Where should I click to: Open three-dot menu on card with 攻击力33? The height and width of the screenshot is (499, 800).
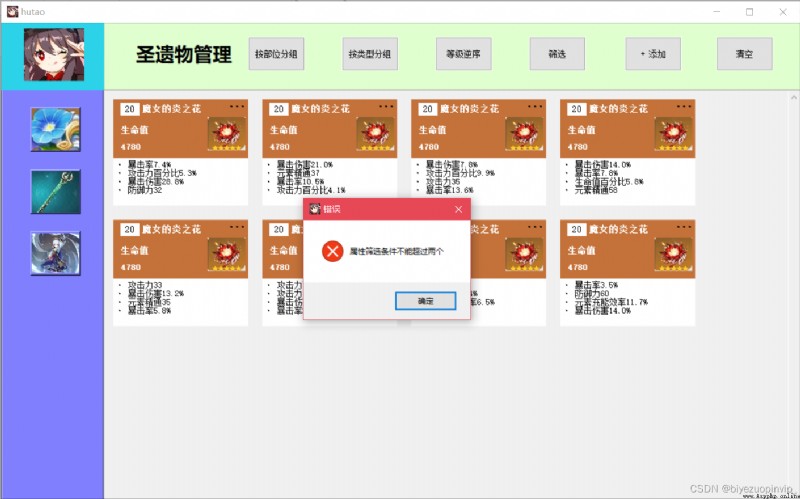pos(237,227)
